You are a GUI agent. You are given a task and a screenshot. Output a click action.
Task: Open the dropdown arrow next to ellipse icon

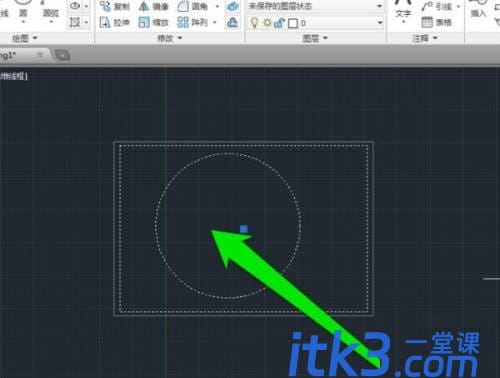(x=86, y=6)
